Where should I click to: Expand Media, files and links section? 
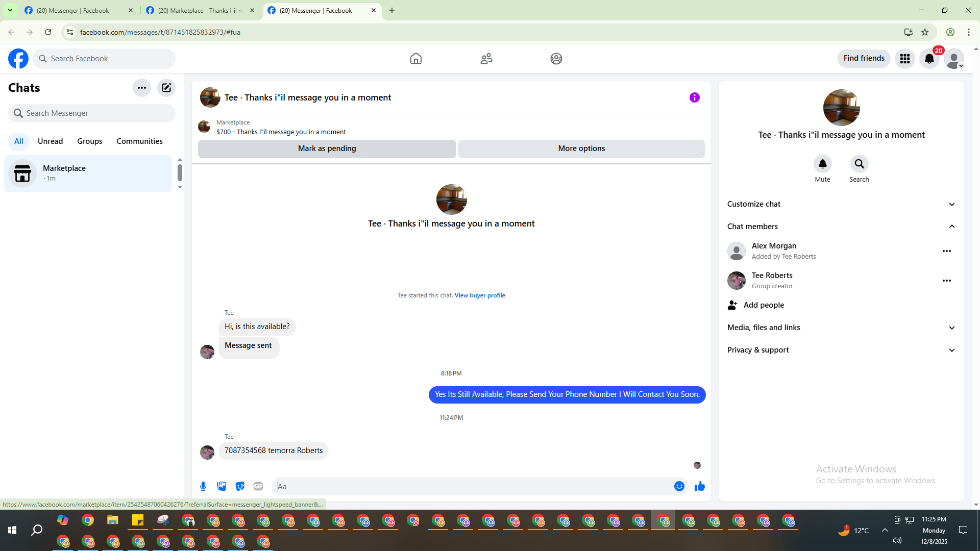coord(841,328)
